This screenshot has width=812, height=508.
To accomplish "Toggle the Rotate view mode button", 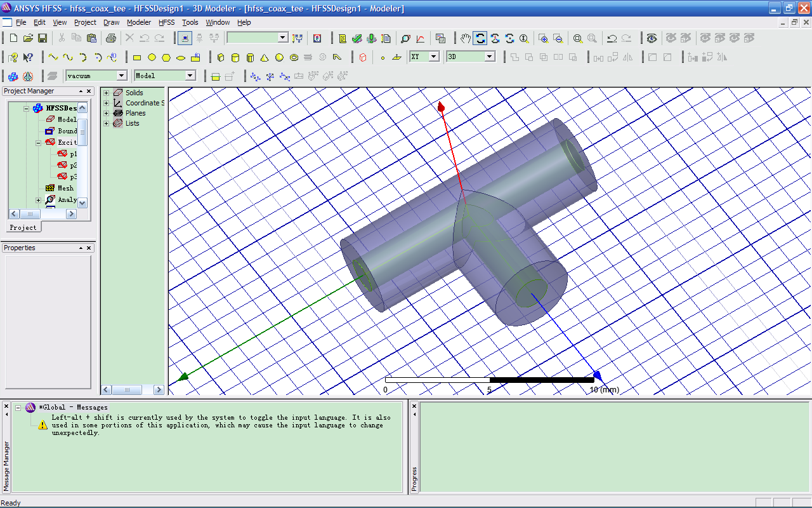I will (x=480, y=39).
